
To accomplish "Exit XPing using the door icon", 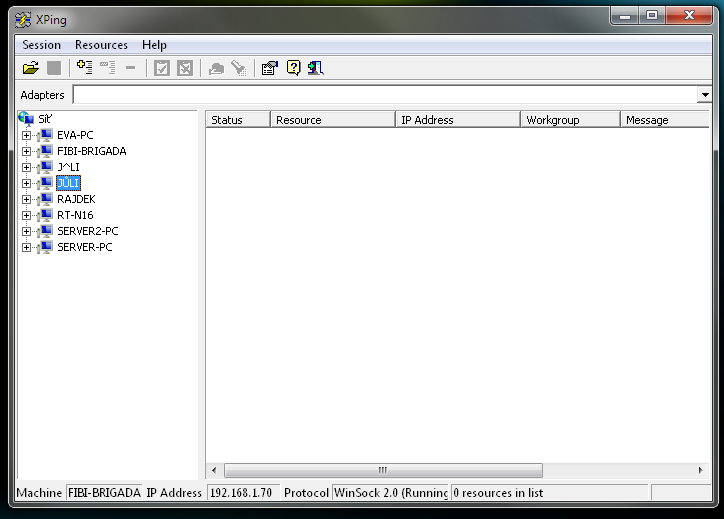I will (x=316, y=68).
